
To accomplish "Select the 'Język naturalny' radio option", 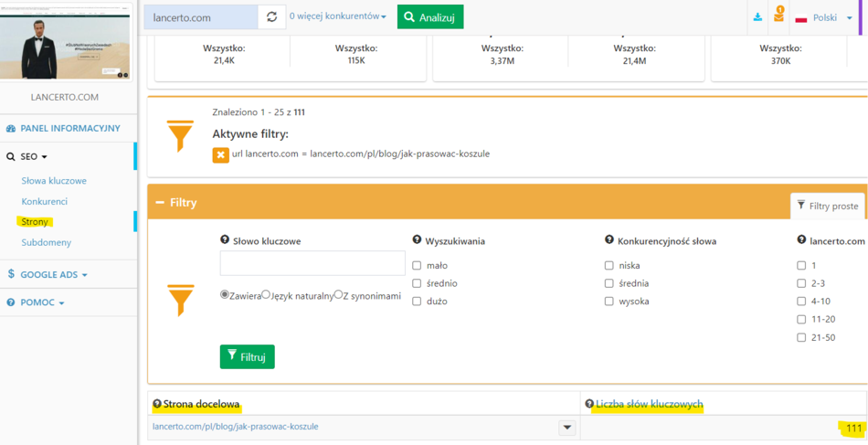I will point(266,294).
